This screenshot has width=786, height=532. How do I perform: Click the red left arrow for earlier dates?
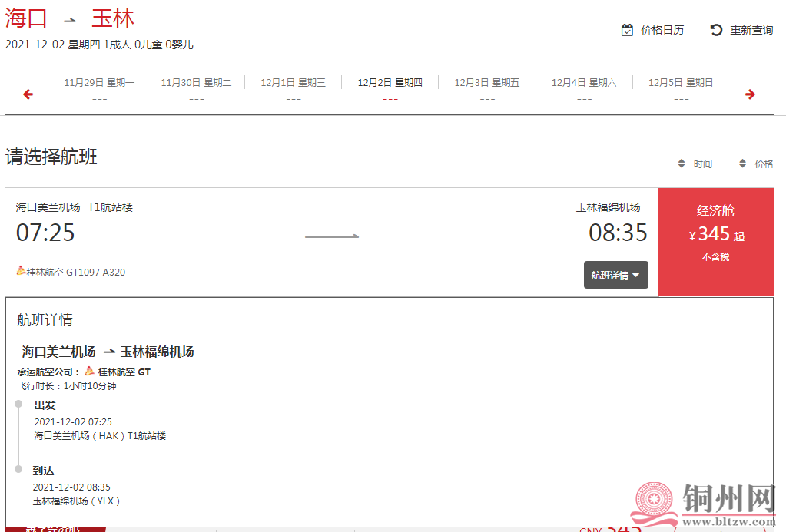coord(28,94)
